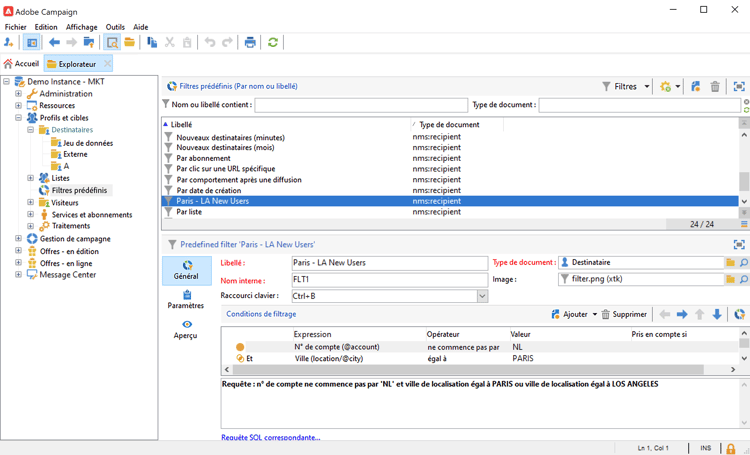The height and width of the screenshot is (455, 750).
Task: Open the Affichage menu
Action: pyautogui.click(x=81, y=27)
